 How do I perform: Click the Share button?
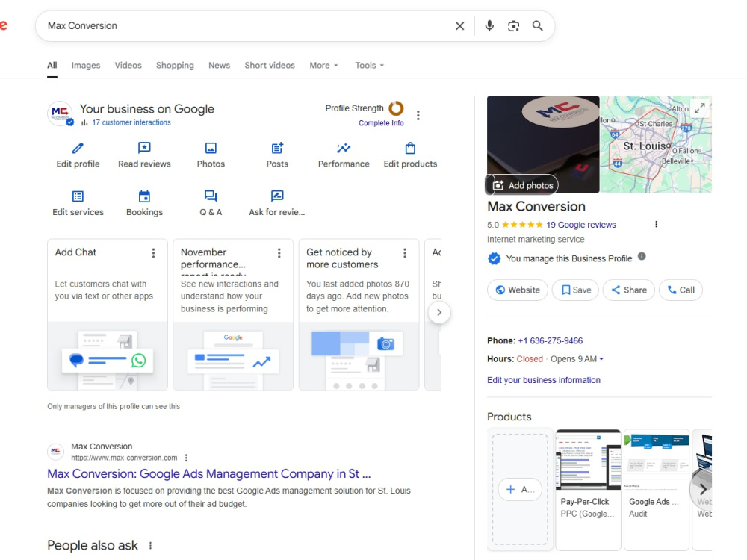629,290
